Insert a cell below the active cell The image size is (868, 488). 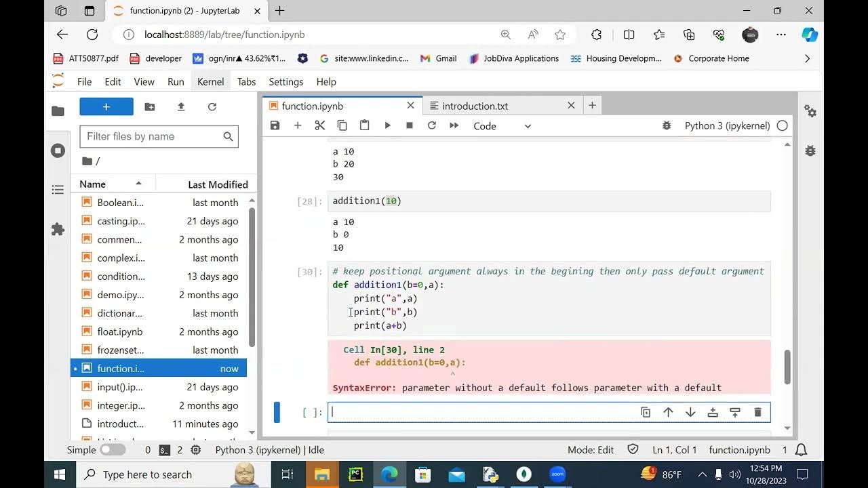735,412
